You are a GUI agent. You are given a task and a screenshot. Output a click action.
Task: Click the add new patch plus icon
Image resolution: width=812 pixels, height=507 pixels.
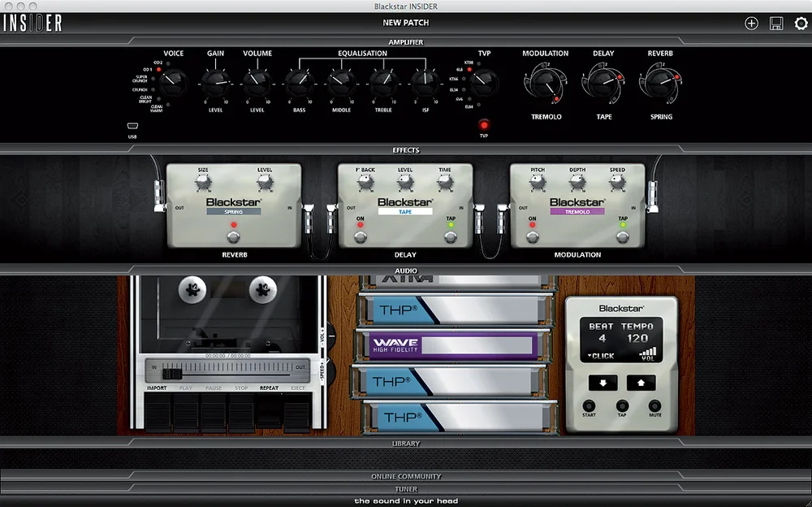(751, 24)
